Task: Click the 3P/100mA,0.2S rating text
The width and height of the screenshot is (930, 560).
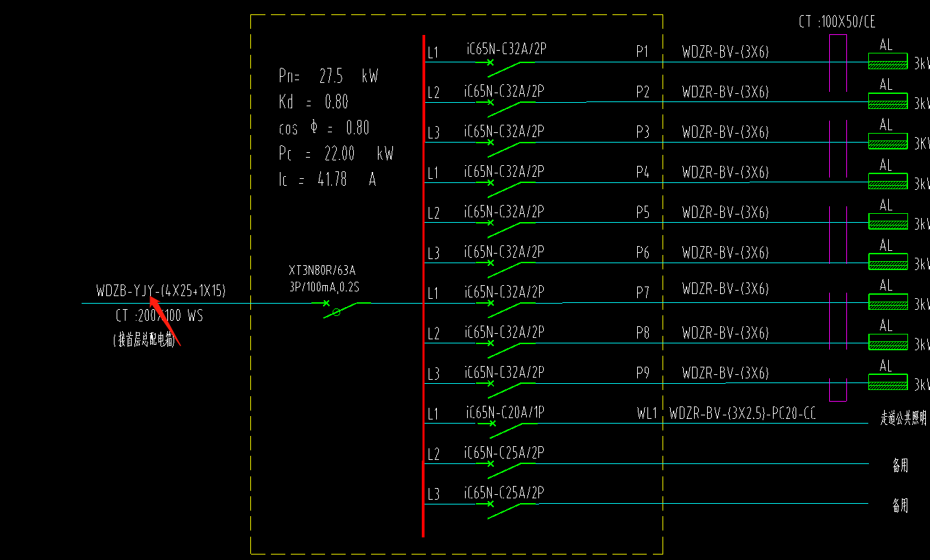Action: (x=324, y=287)
